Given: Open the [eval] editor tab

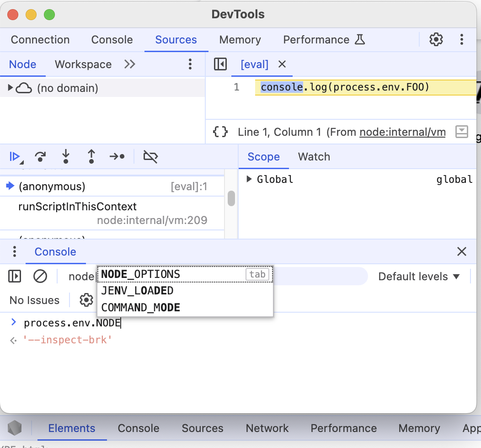Looking at the screenshot, I should pos(254,64).
